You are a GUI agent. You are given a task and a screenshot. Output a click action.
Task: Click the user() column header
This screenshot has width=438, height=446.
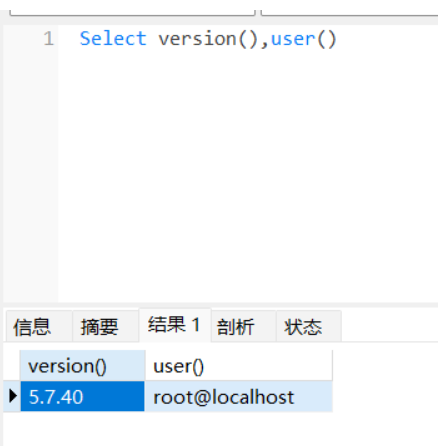[239, 366]
